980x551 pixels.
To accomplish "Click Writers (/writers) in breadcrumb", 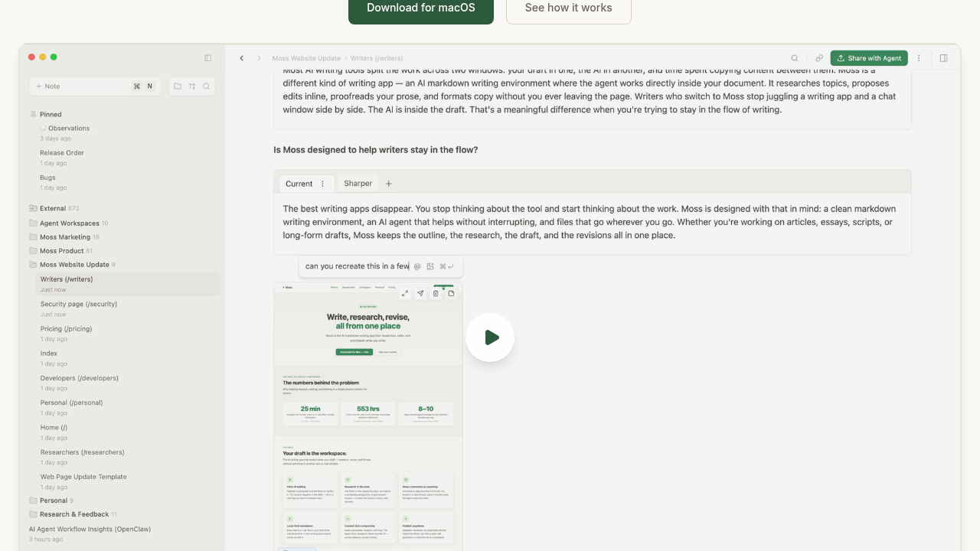I will [x=377, y=58].
